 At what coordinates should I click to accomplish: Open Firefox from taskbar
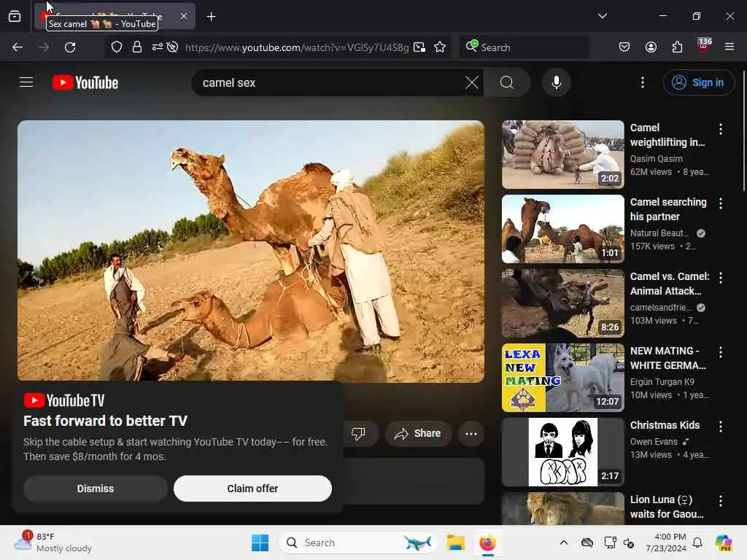tap(487, 542)
